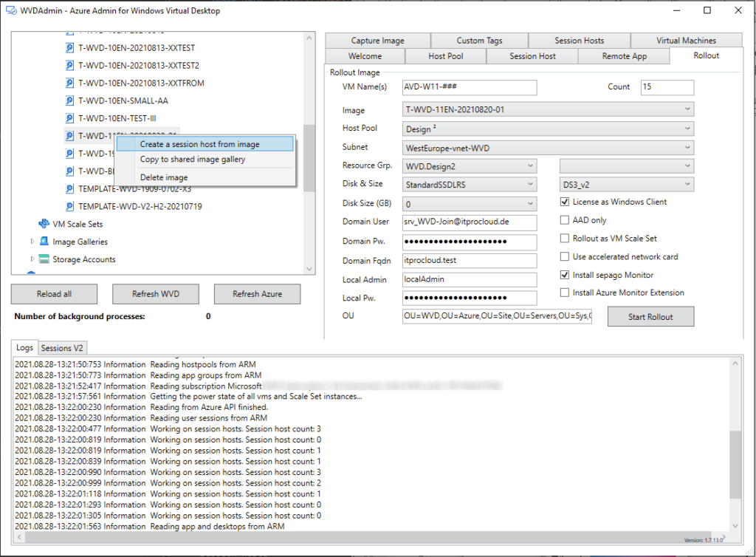Click the T-WVD-10EN-TEST-III image icon

pos(70,118)
